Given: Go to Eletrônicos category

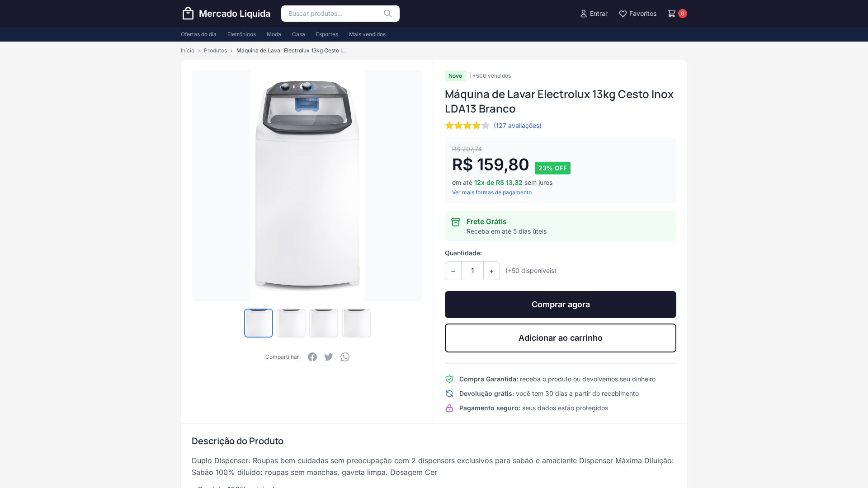Looking at the screenshot, I should click(241, 34).
